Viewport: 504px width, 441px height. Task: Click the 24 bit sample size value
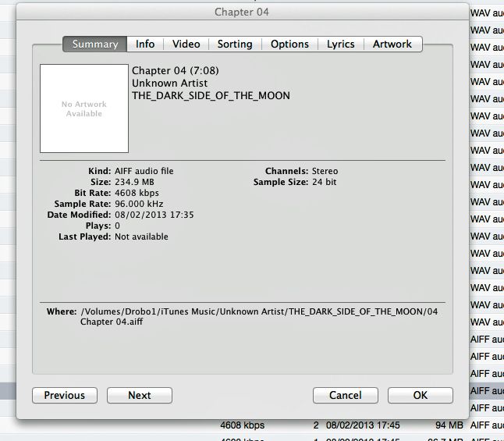point(325,182)
